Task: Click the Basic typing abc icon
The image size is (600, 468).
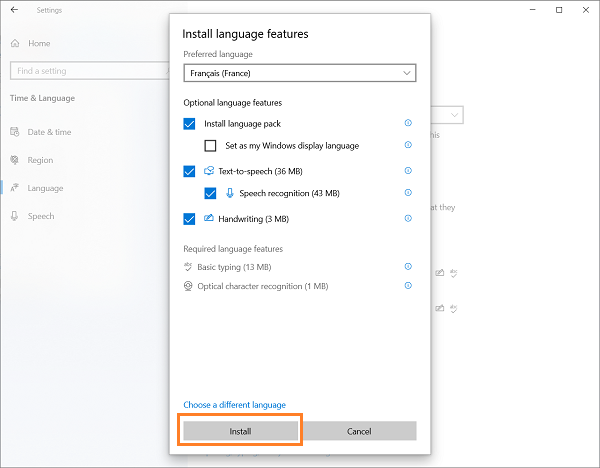Action: pos(188,266)
